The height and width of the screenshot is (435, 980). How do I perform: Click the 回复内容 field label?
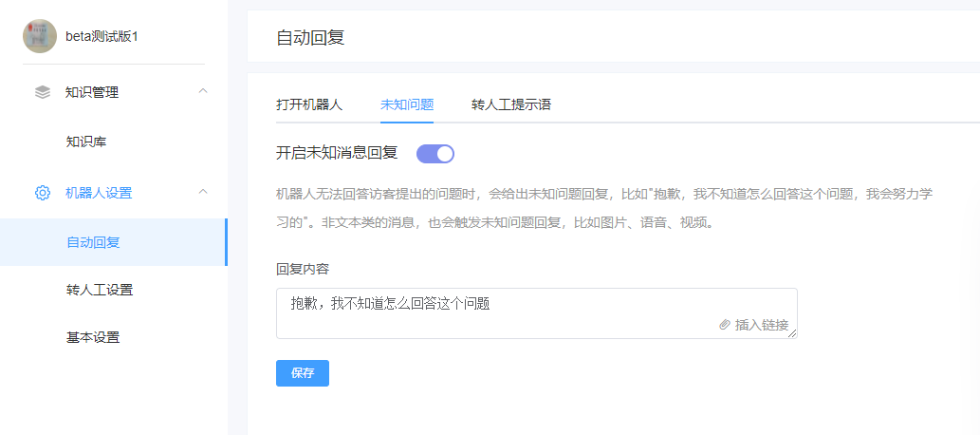(x=303, y=269)
